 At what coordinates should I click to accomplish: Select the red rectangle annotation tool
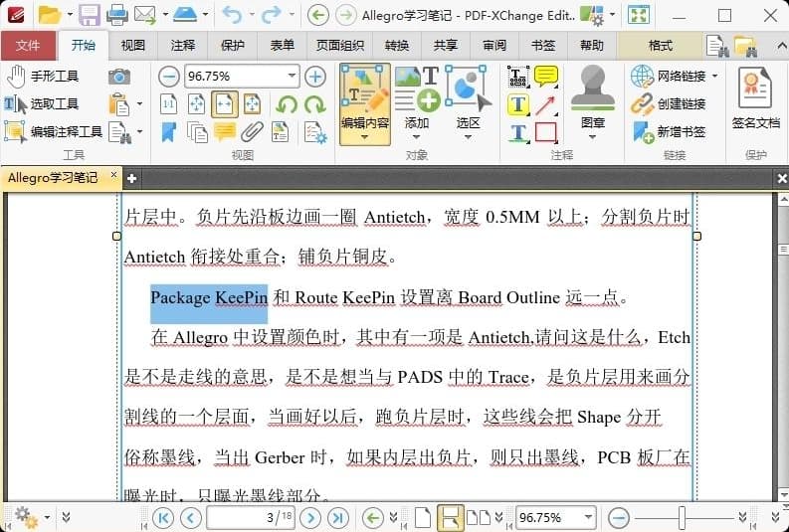[546, 132]
